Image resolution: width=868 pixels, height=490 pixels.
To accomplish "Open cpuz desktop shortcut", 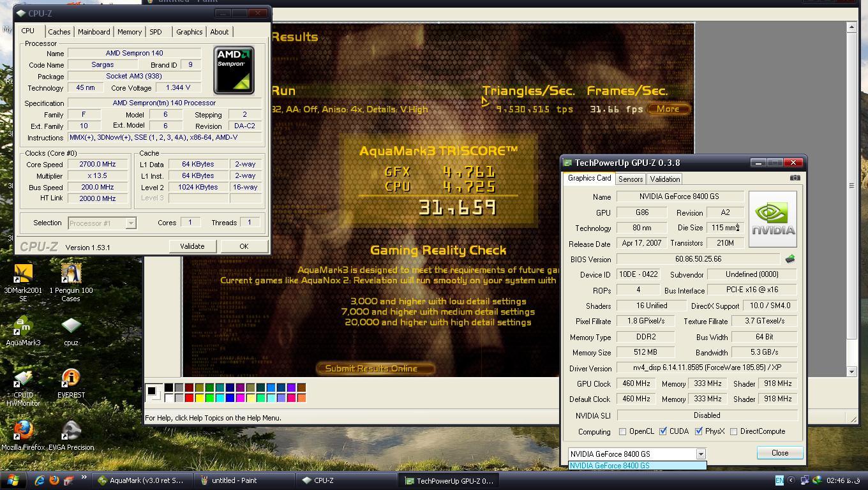I will pos(71,331).
